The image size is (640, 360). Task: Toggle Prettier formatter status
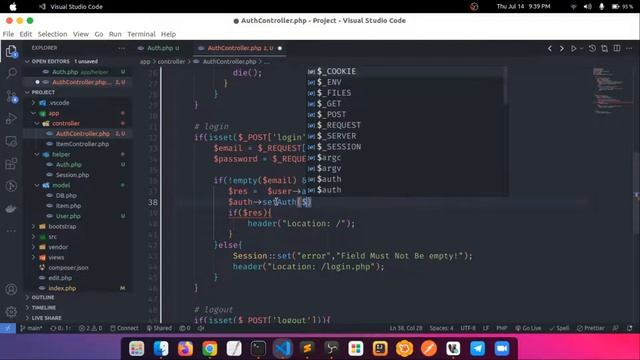click(x=591, y=328)
